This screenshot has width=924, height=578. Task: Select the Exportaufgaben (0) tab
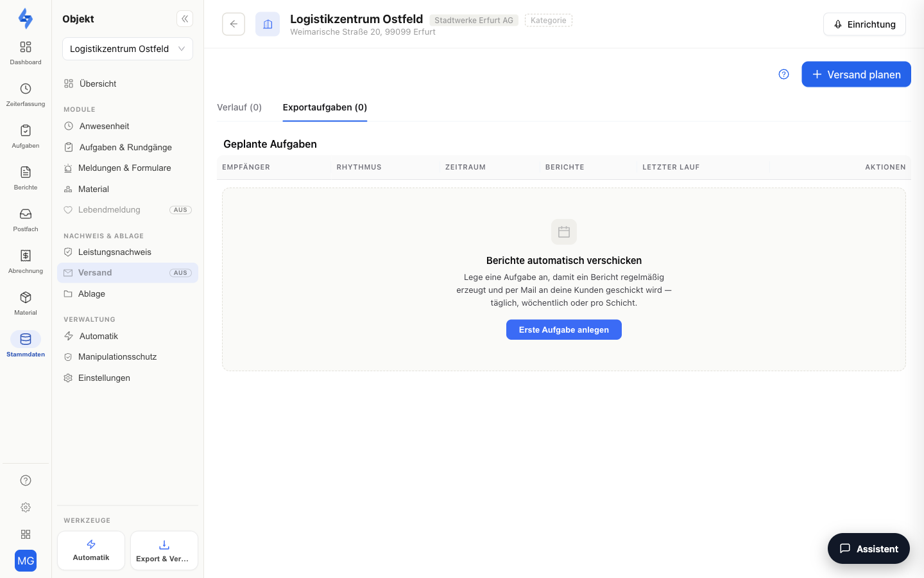click(x=325, y=107)
